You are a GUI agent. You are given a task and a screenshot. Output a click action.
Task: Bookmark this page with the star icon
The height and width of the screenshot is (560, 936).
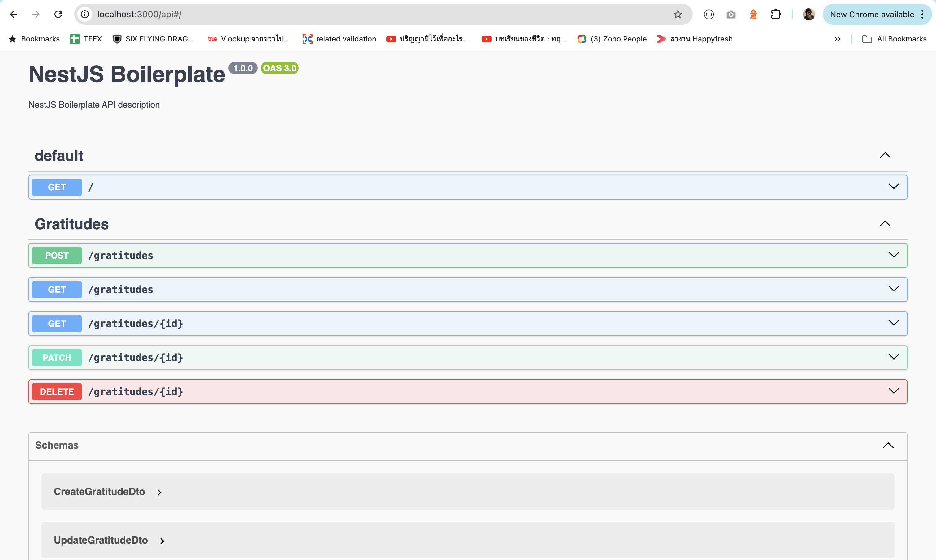(678, 14)
